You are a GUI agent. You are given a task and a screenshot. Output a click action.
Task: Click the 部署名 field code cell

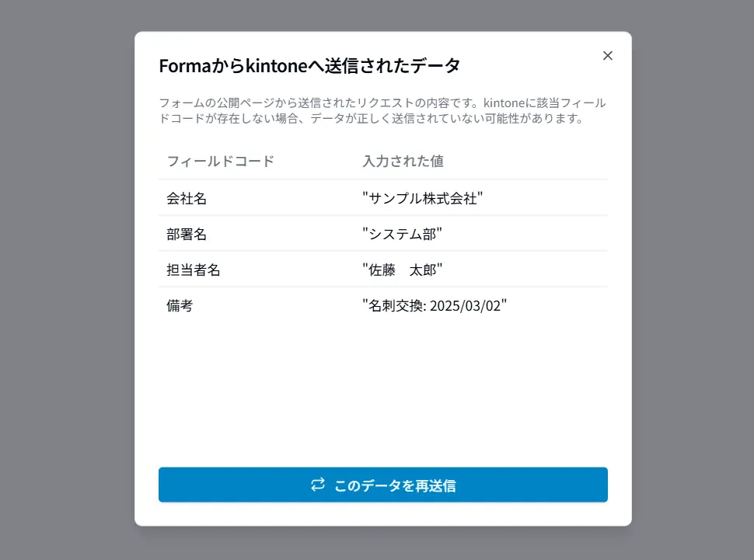(187, 234)
